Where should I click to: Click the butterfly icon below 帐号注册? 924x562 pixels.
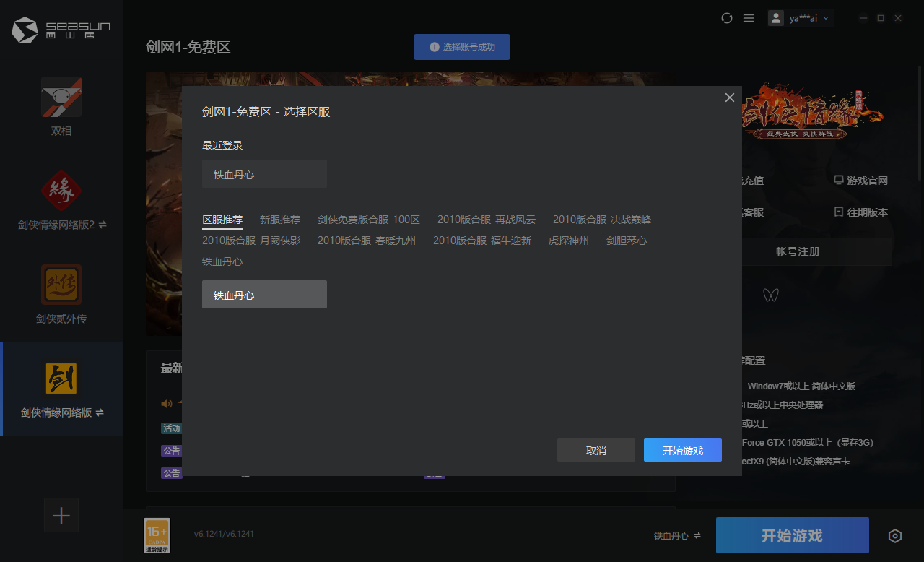coord(771,295)
